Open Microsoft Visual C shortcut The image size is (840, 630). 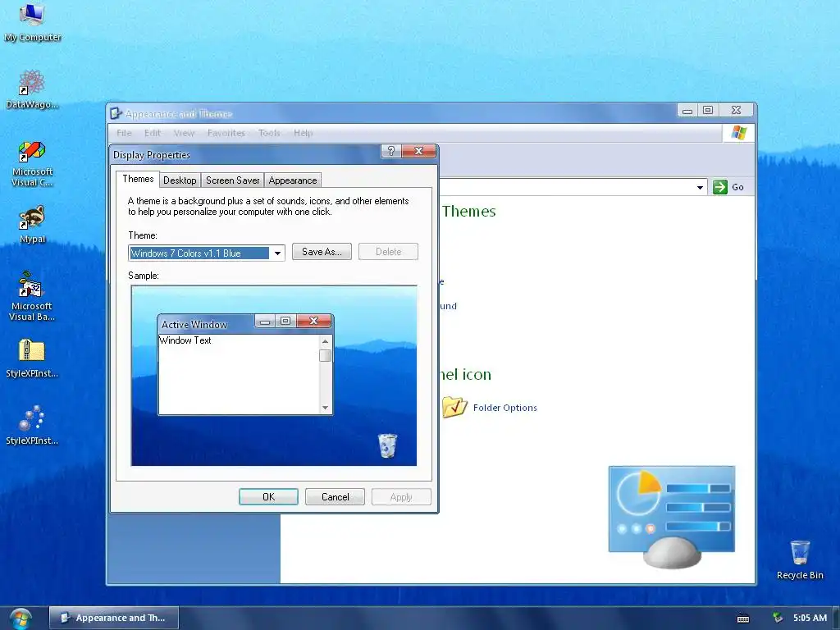pyautogui.click(x=32, y=163)
